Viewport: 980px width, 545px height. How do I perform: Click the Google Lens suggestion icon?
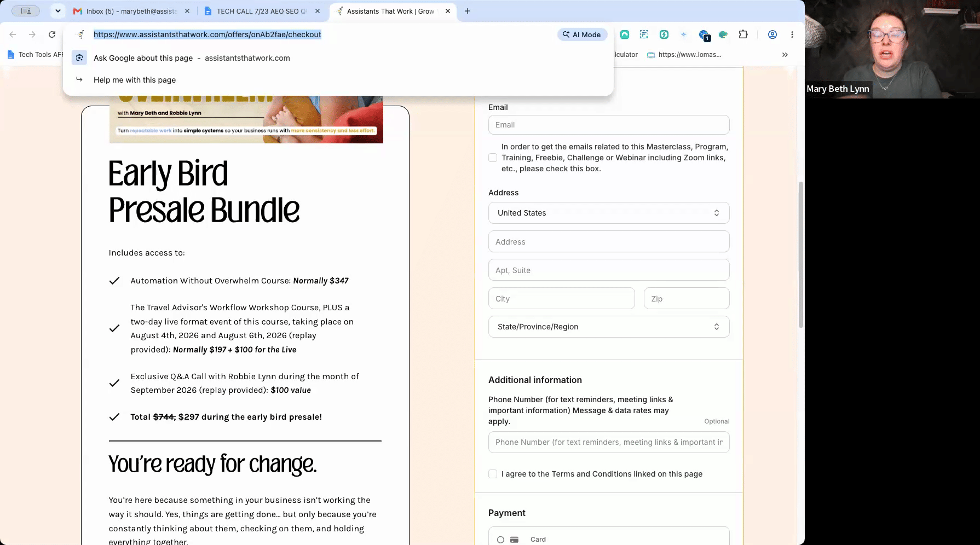[x=79, y=58]
